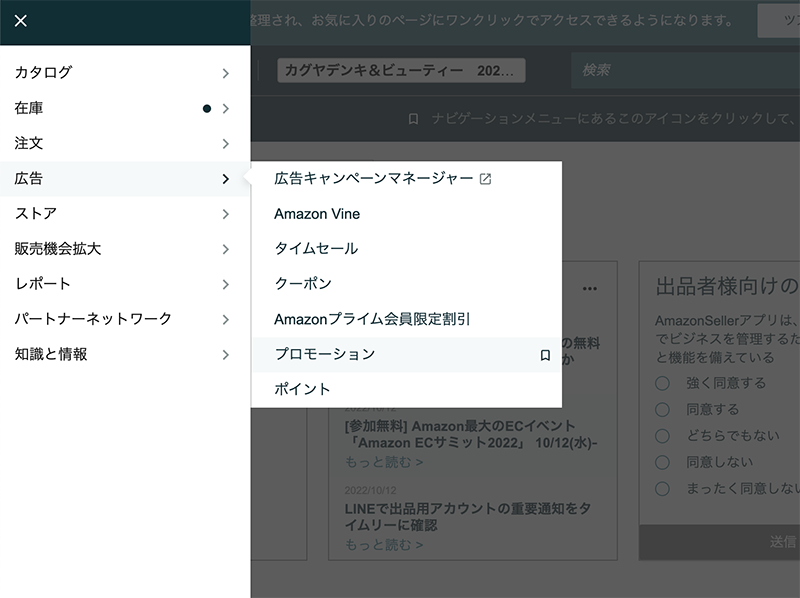
Task: Expand the 在庫 submenu arrow
Action: coord(226,109)
